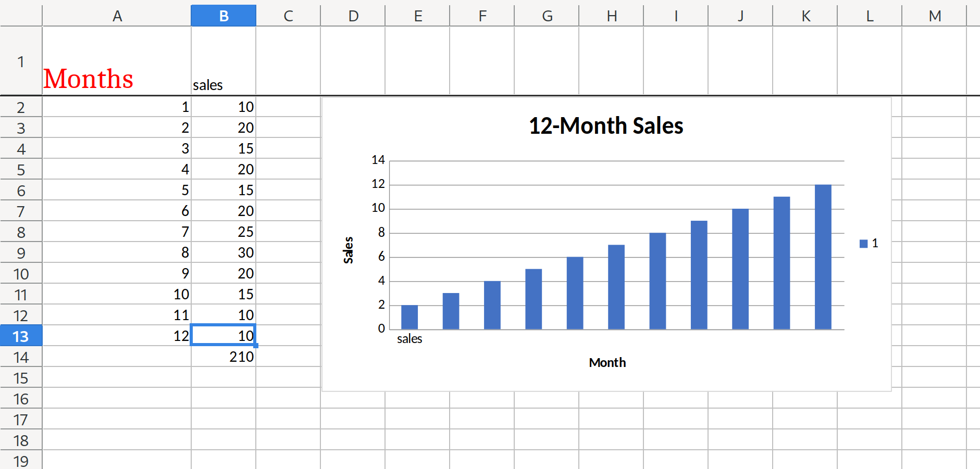Image resolution: width=980 pixels, height=469 pixels.
Task: Click the fill handle of selected cell B13
Action: click(x=255, y=345)
